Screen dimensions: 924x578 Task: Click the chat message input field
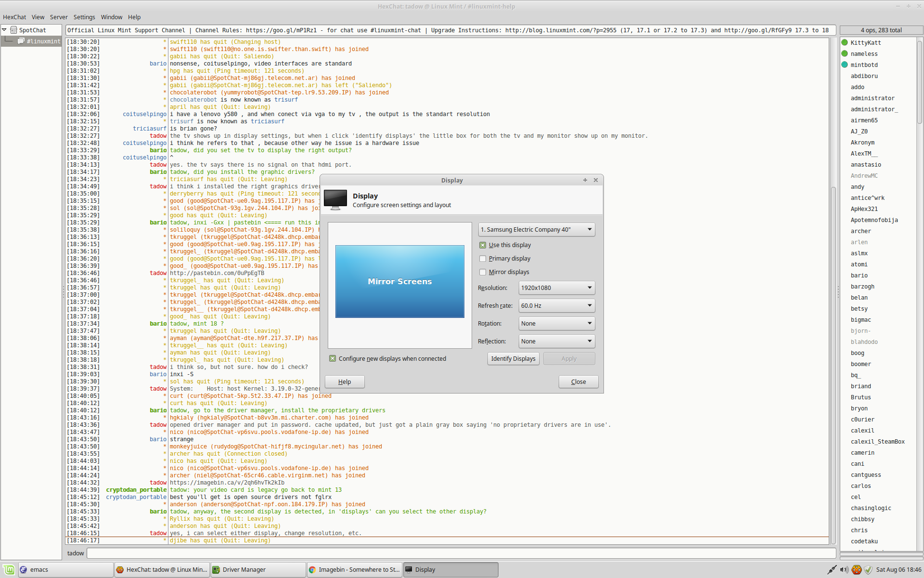pos(461,553)
